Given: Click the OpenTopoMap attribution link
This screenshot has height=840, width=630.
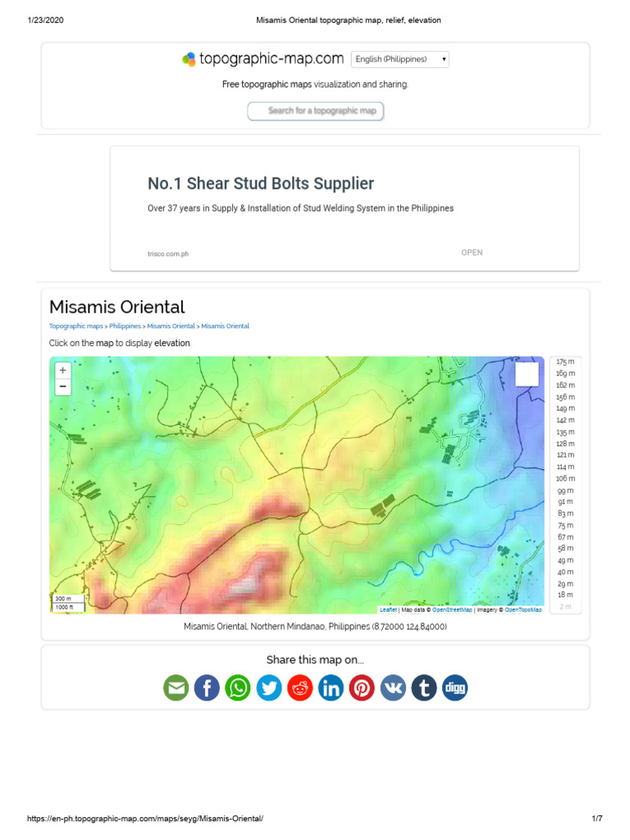Looking at the screenshot, I should pyautogui.click(x=523, y=609).
